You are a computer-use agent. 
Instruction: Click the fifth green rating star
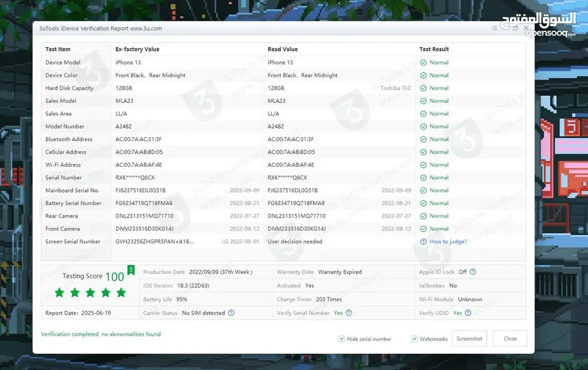point(121,292)
